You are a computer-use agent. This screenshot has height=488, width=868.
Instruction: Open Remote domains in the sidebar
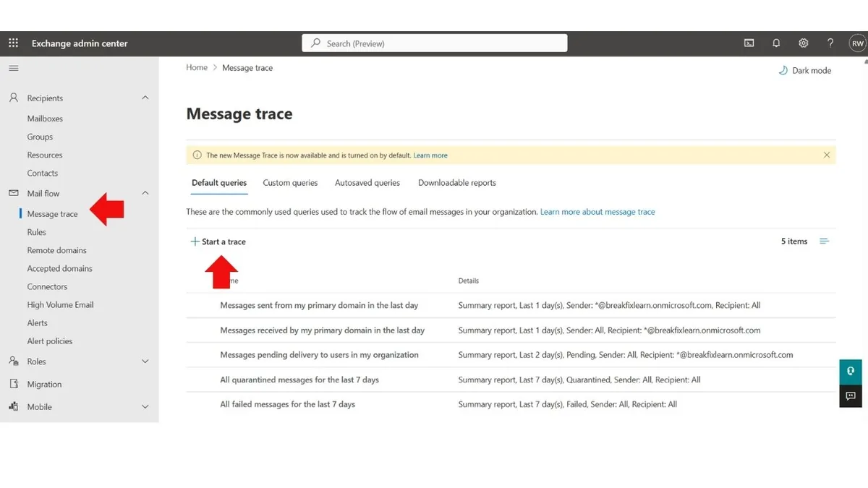click(x=56, y=250)
